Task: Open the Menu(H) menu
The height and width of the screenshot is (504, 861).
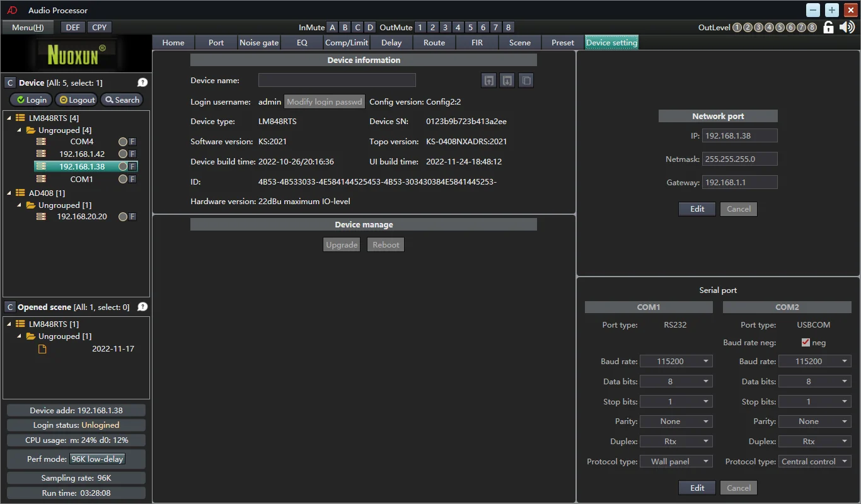Action: (x=28, y=27)
